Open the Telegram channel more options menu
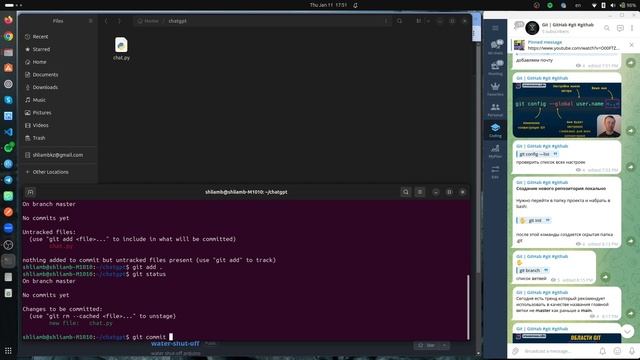This screenshot has height=360, width=640. tap(632, 28)
